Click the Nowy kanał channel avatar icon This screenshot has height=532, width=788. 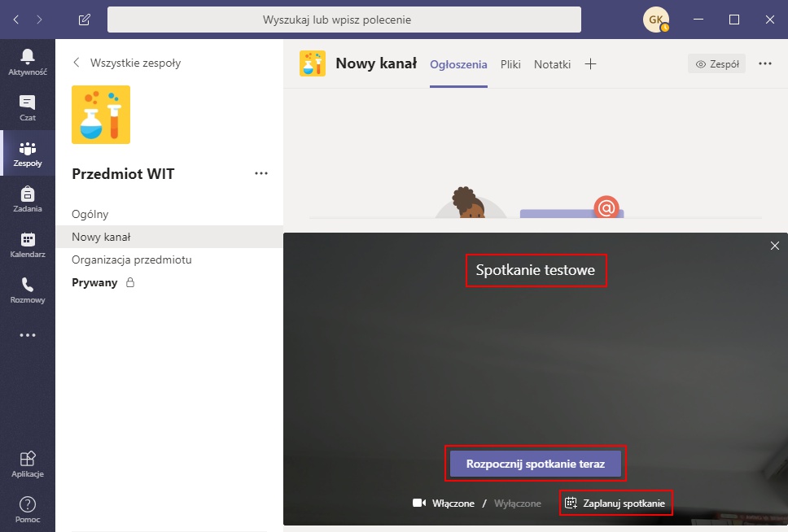point(313,63)
